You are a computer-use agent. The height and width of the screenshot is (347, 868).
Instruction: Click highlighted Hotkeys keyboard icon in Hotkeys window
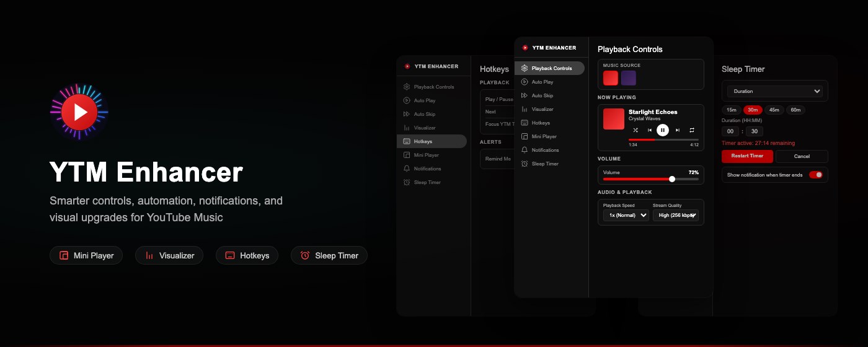407,141
